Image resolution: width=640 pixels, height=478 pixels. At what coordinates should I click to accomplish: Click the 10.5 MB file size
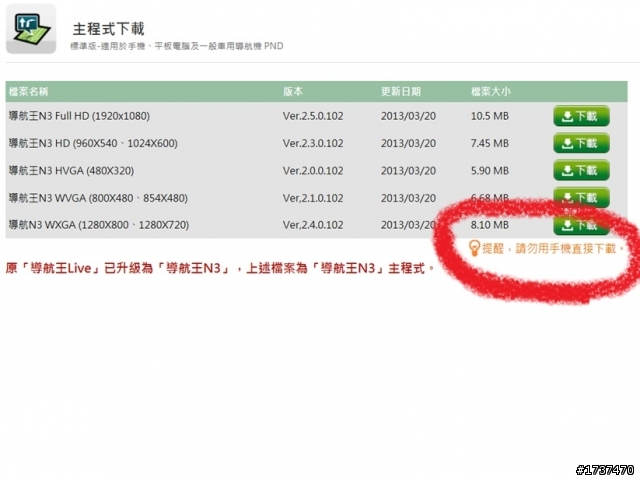490,116
